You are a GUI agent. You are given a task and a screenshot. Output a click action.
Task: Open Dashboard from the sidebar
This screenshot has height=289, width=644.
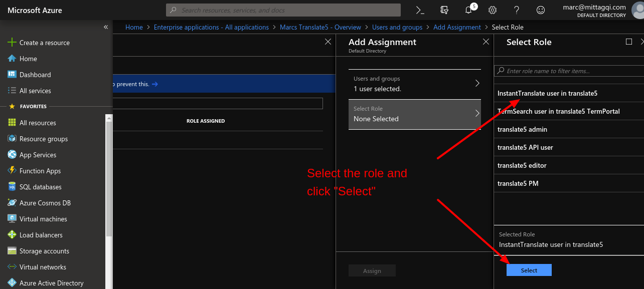(35, 75)
